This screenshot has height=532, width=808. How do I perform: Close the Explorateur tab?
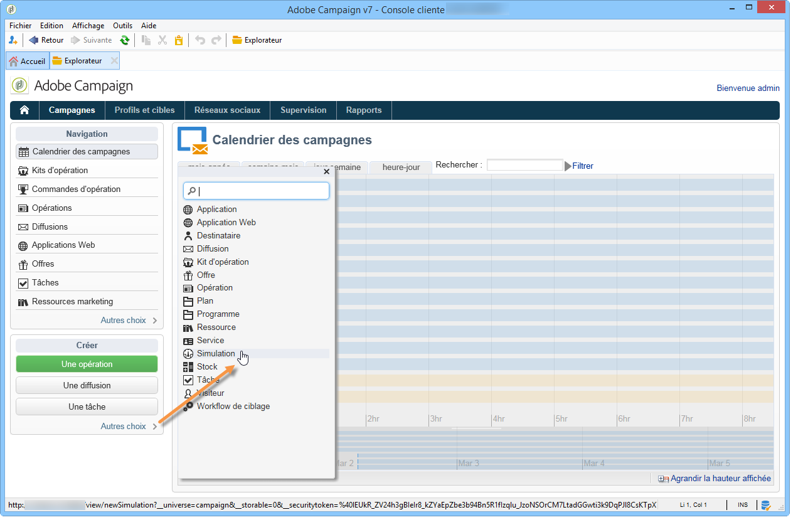[114, 61]
